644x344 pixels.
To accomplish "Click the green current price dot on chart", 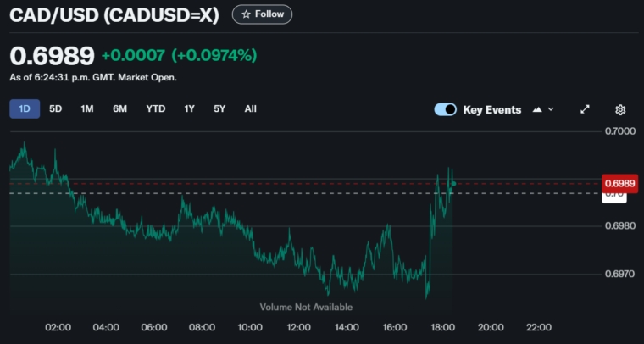I will pyautogui.click(x=454, y=183).
